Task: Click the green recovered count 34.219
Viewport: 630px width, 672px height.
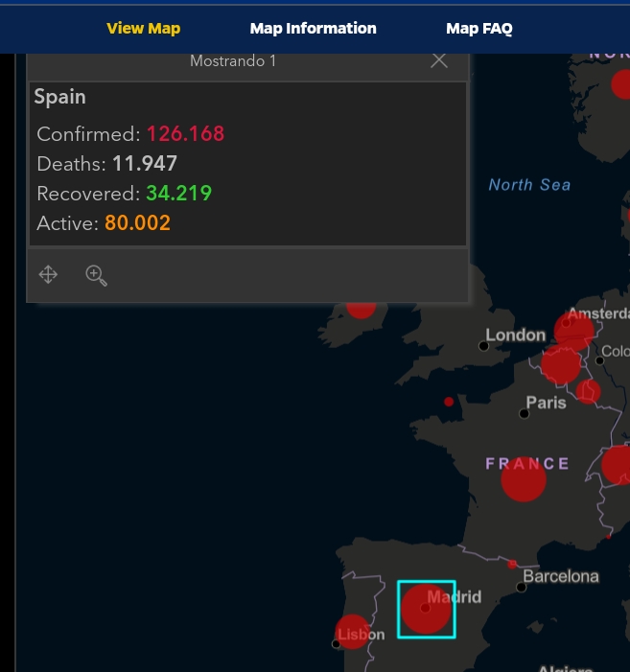Action: pos(178,193)
